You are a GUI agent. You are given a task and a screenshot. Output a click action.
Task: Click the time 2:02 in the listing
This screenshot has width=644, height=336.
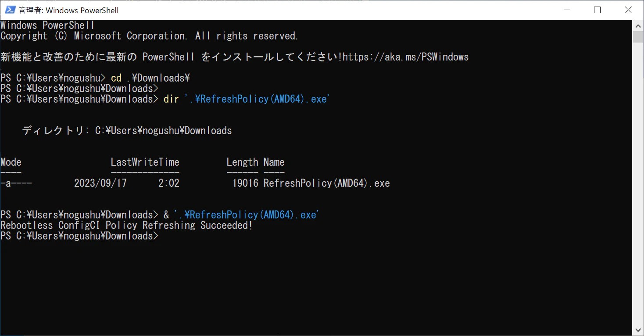coord(169,183)
